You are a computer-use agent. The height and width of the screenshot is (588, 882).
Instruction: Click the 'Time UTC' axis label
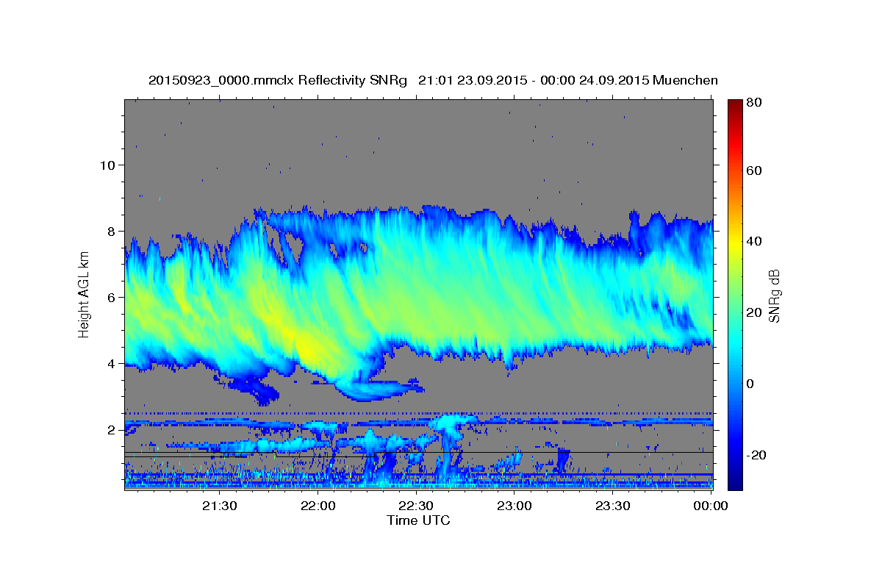click(x=418, y=520)
